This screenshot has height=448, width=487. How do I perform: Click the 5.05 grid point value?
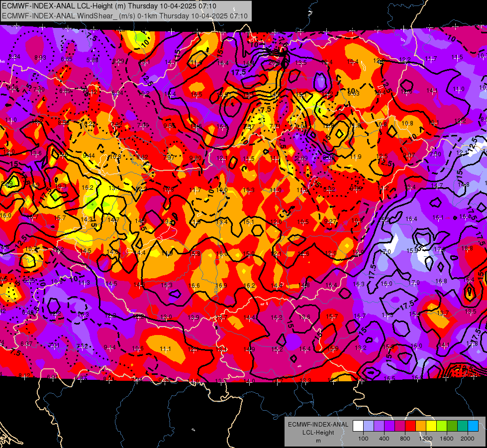(x=29, y=281)
